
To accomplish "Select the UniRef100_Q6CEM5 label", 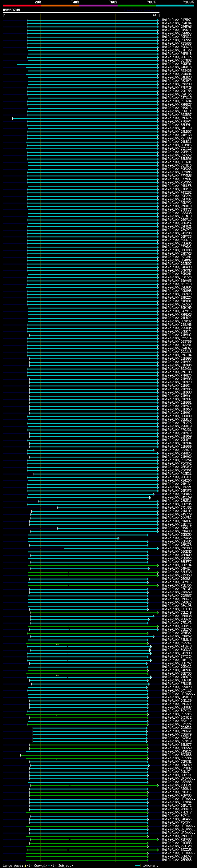I will 177,551.
